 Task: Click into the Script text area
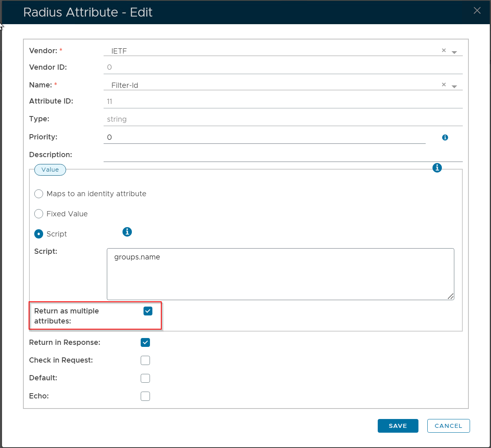[280, 274]
